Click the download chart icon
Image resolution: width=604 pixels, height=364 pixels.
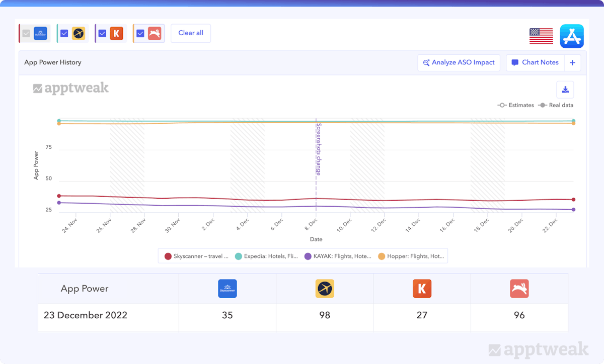(x=565, y=89)
